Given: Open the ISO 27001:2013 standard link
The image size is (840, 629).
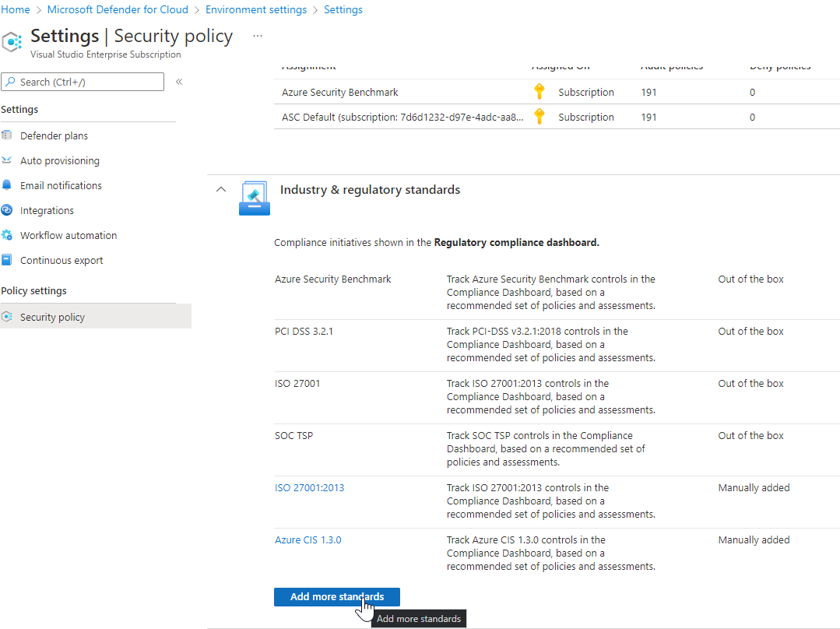Looking at the screenshot, I should 309,487.
